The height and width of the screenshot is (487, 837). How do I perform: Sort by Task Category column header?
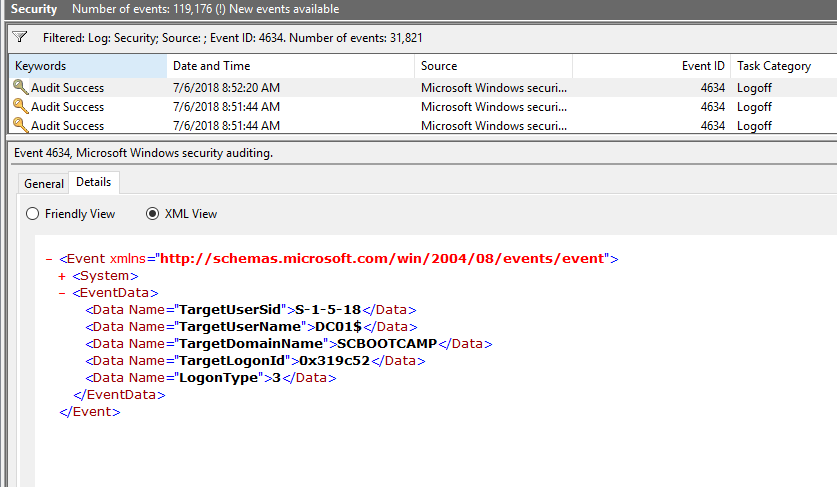tap(784, 66)
